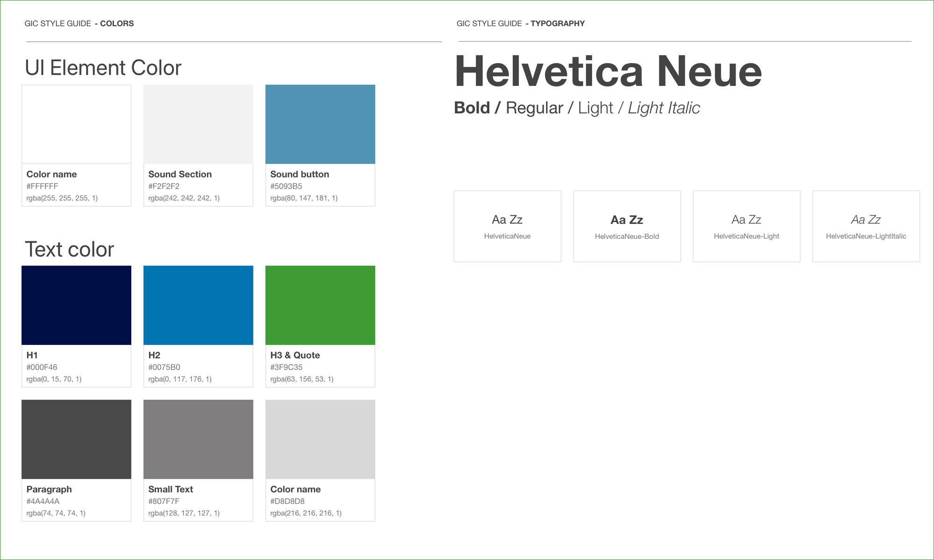
Task: Select the Sound Section light gray swatch
Action: pyautogui.click(x=198, y=124)
